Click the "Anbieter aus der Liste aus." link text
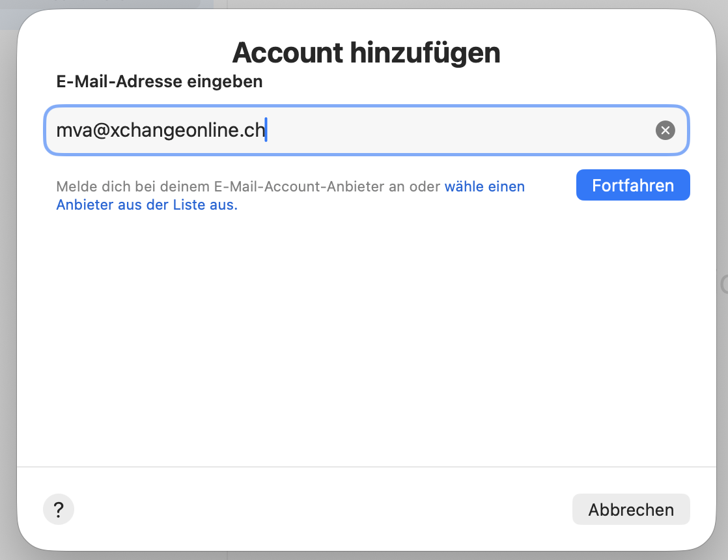728x560 pixels. (147, 205)
